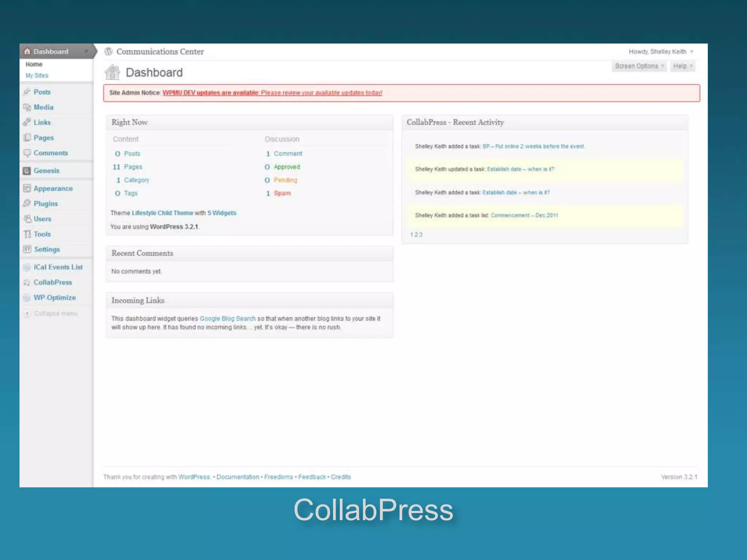Click the Comments speech bubble icon
Viewport: 747px width, 560px height.
pos(27,153)
